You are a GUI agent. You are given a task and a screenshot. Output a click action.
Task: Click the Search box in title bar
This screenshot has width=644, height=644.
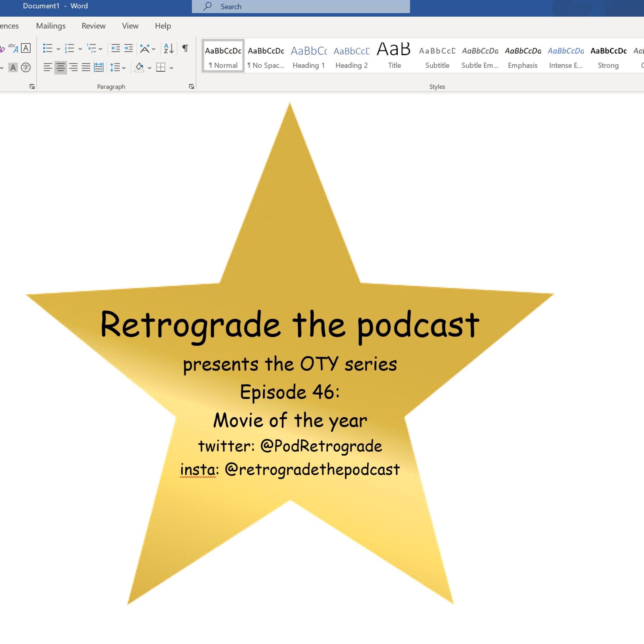[301, 7]
